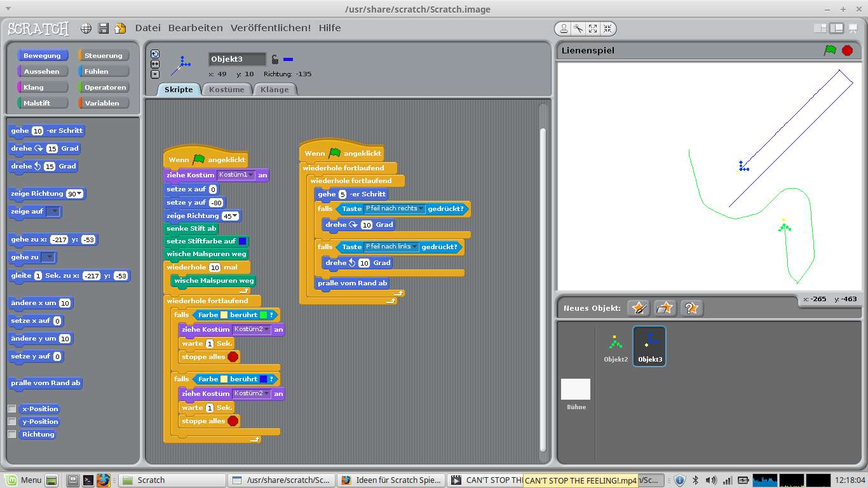Click the blue pen color swatch in setze Stiftfarbe
The height and width of the screenshot is (488, 868).
click(x=243, y=241)
